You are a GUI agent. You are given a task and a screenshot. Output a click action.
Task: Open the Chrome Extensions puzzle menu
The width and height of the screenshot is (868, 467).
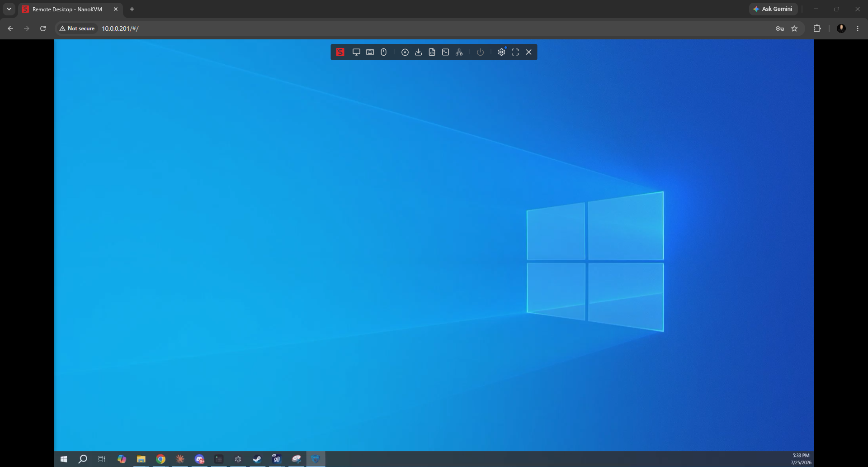click(817, 29)
